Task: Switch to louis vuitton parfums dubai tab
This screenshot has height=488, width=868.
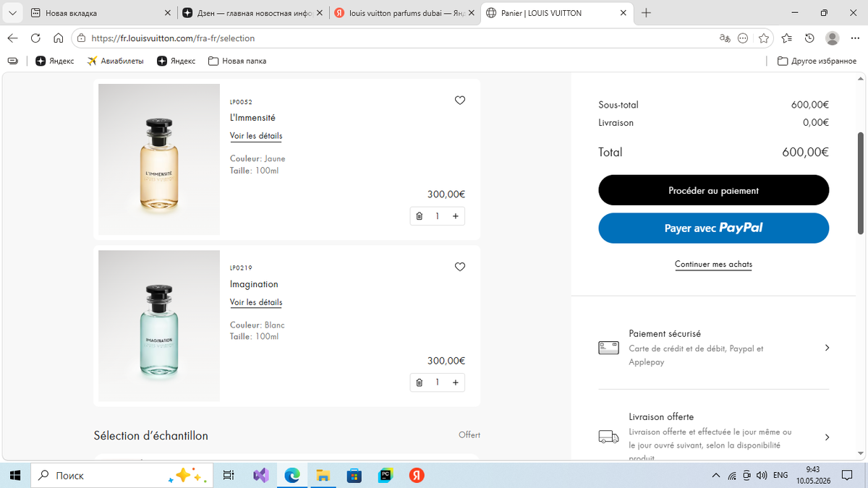Action: tap(405, 13)
